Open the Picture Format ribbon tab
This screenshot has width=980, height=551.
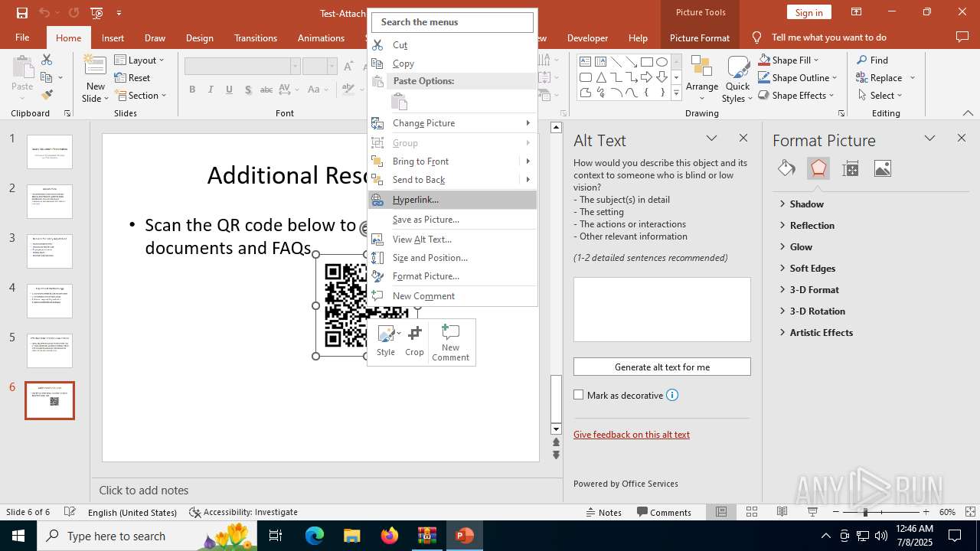pyautogui.click(x=700, y=37)
